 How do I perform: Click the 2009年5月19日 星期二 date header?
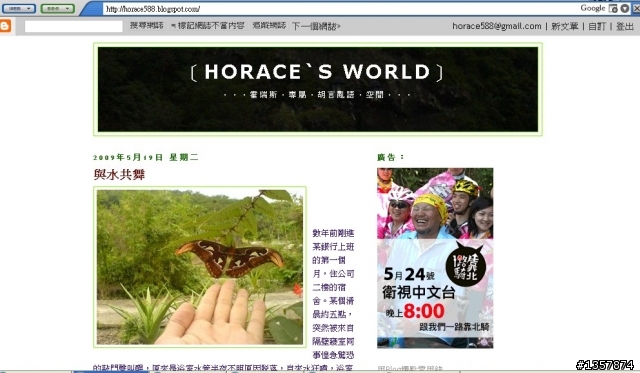pyautogui.click(x=146, y=157)
